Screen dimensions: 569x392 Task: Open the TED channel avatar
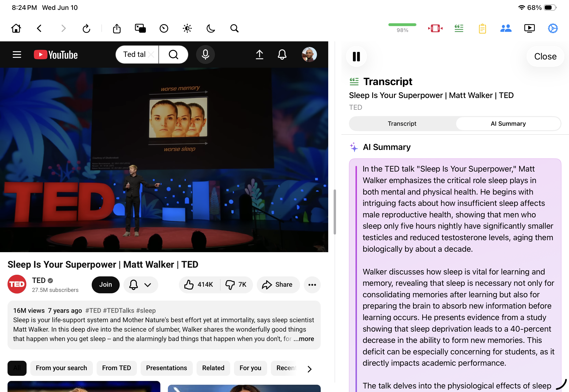[x=17, y=284]
